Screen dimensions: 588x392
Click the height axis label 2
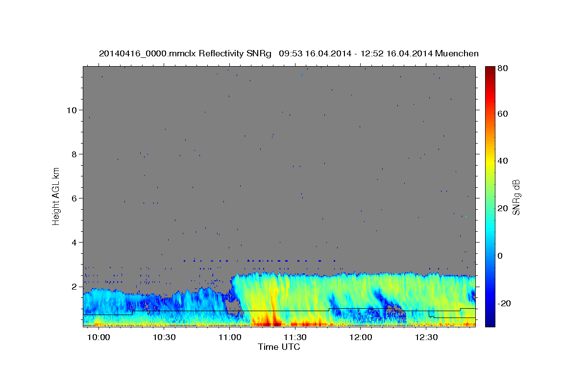click(74, 287)
